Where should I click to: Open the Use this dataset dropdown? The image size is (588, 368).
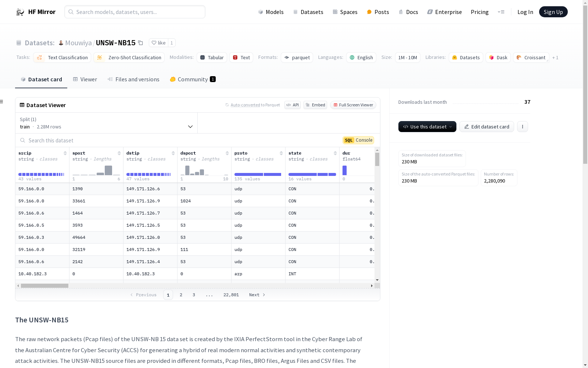(x=427, y=127)
